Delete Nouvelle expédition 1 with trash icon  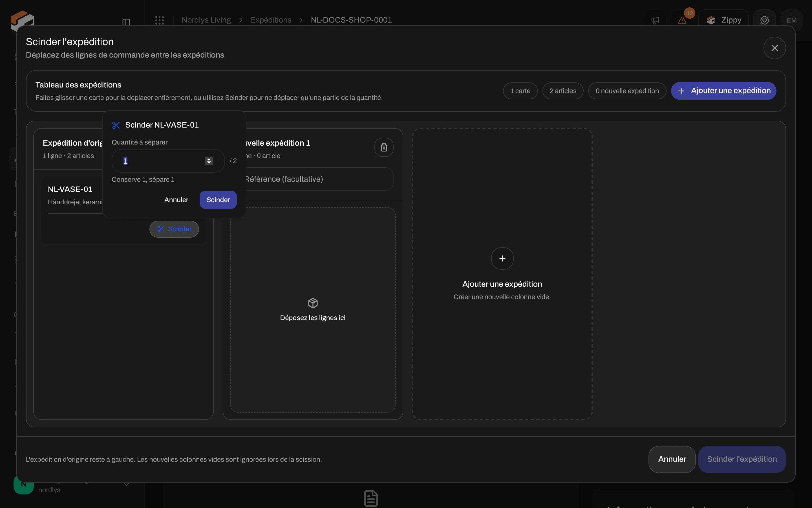[x=384, y=147]
